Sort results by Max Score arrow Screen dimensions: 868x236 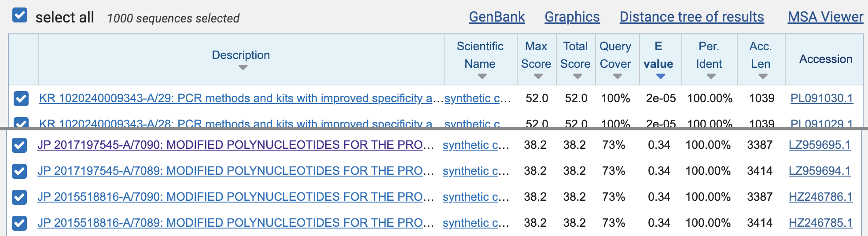(x=538, y=77)
